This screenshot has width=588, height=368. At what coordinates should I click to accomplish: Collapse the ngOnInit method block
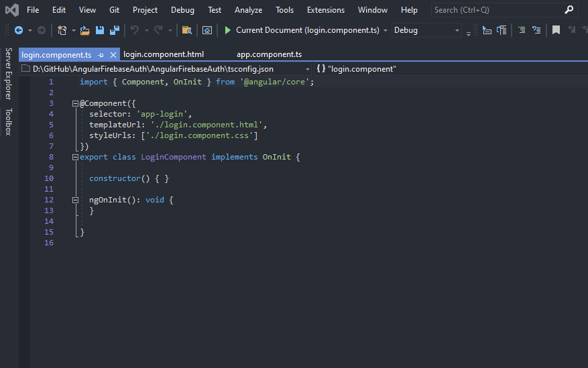point(74,200)
